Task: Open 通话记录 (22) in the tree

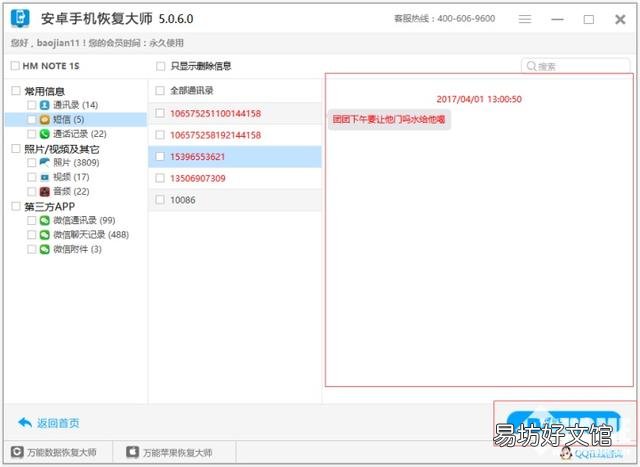Action: 80,134
